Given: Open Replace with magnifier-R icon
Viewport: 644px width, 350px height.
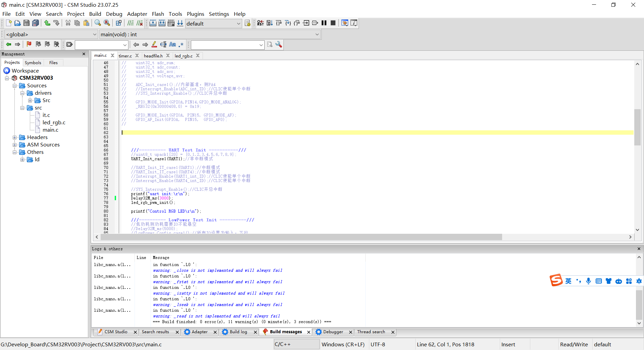Looking at the screenshot, I should pyautogui.click(x=107, y=23).
